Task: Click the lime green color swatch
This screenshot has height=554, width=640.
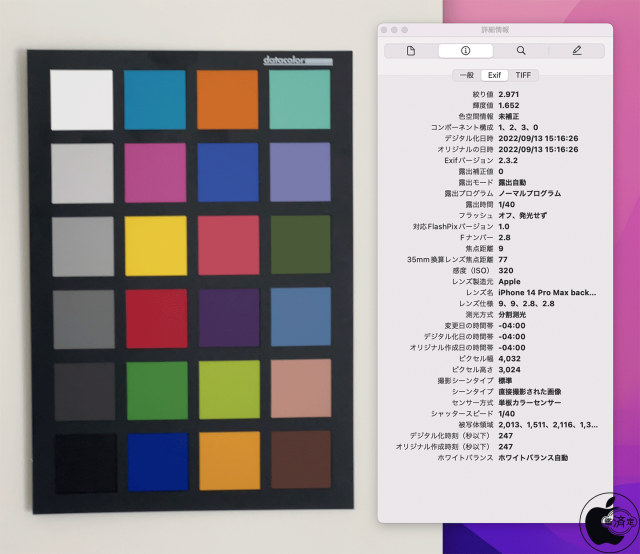Action: tap(228, 390)
